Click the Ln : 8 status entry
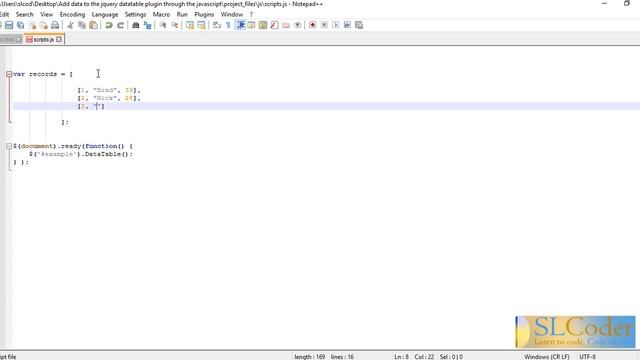This screenshot has width=640, height=360. 401,357
